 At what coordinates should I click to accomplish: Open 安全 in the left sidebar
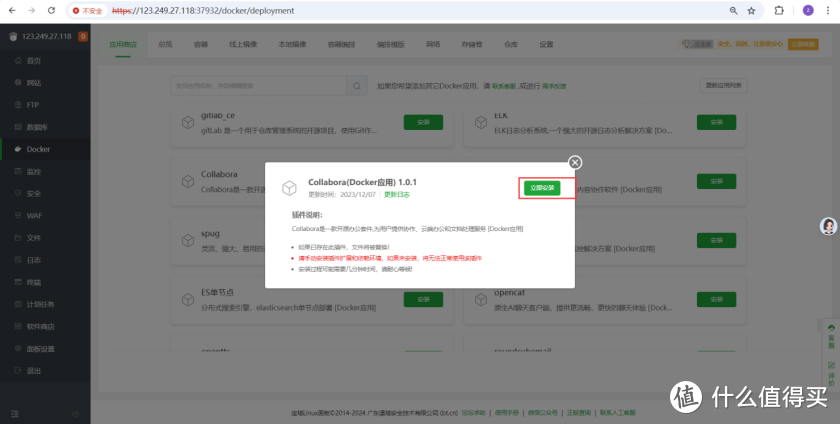[34, 194]
